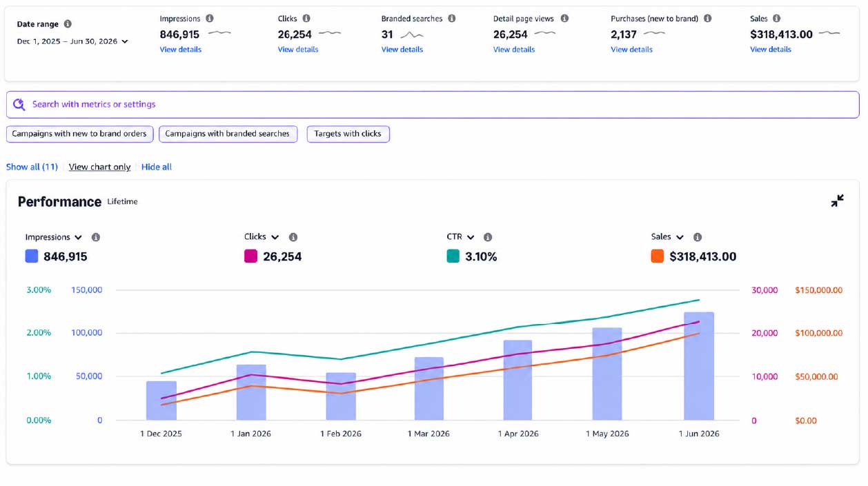Click the 30,000 clicks axis value

click(x=765, y=290)
